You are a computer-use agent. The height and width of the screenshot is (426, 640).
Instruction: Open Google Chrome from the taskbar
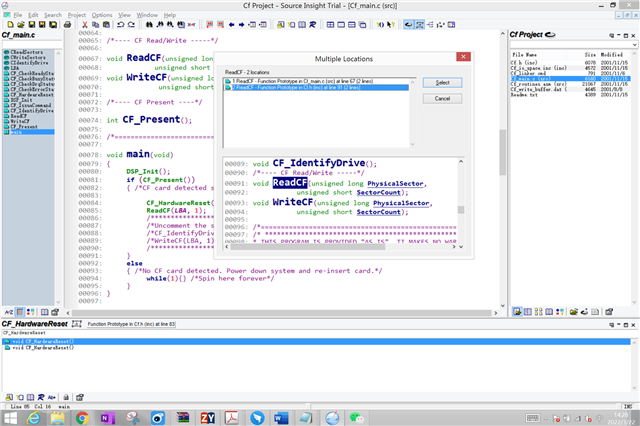[x=82, y=417]
